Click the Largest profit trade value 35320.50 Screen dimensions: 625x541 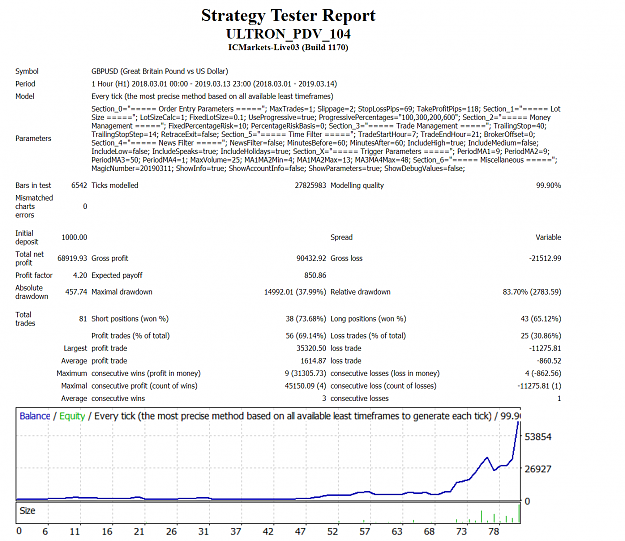click(311, 348)
